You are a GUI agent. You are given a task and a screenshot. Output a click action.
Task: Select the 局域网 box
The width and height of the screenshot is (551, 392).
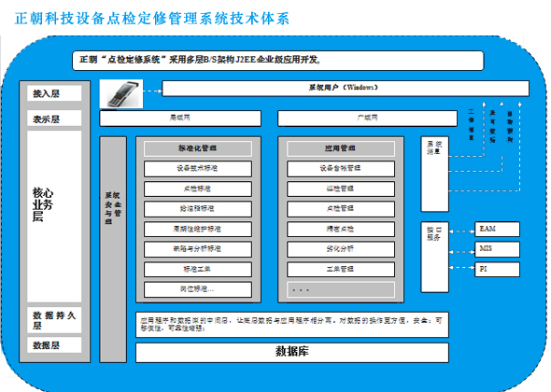pyautogui.click(x=180, y=118)
